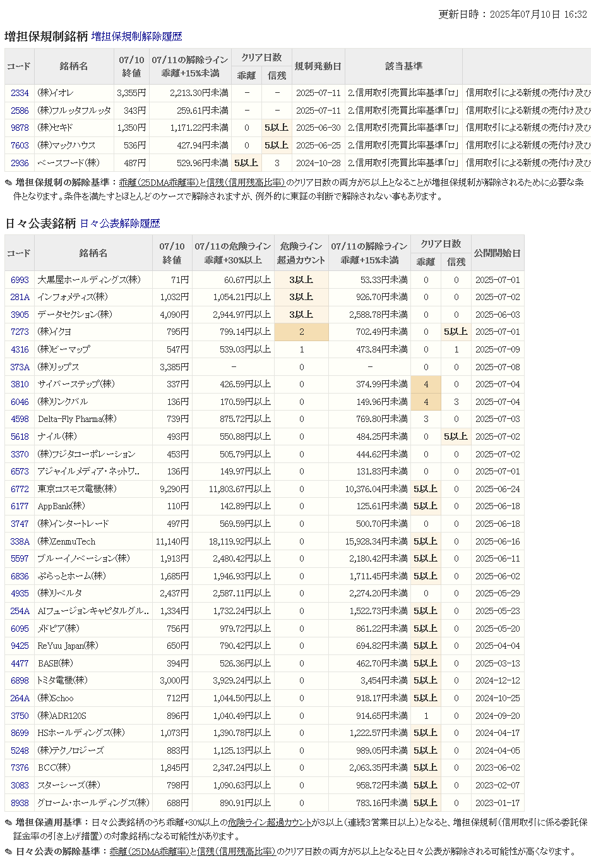The width and height of the screenshot is (596, 868).
Task: Open the 日々公表解除履歴 link
Action: tap(120, 224)
